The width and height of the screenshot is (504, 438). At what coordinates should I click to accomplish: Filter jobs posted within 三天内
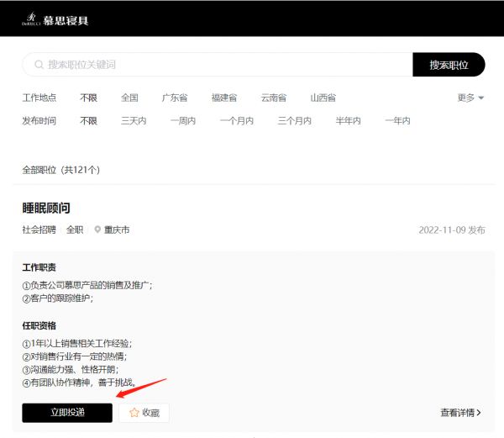[134, 121]
